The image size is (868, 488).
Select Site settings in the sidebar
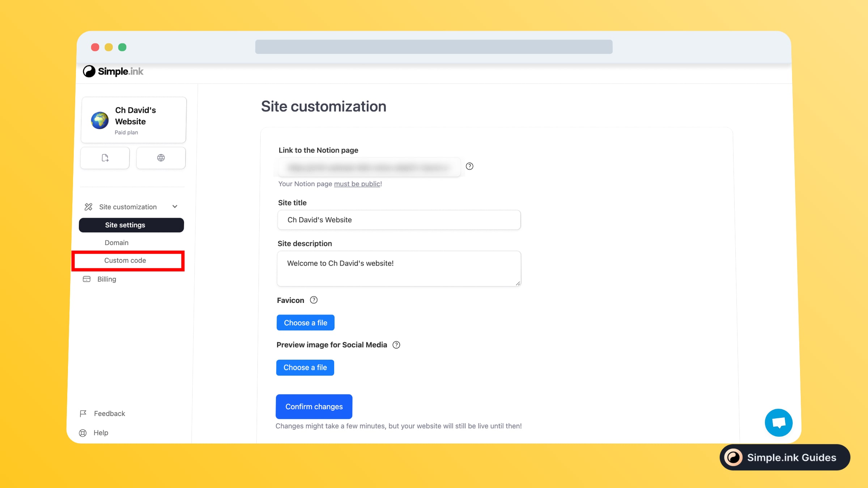(x=125, y=224)
